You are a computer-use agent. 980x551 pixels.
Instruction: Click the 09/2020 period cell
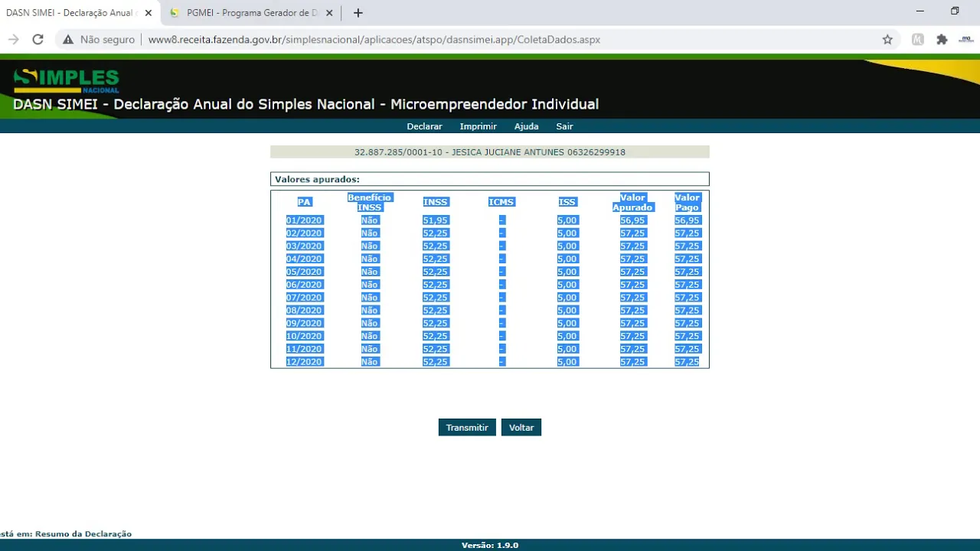[305, 323]
